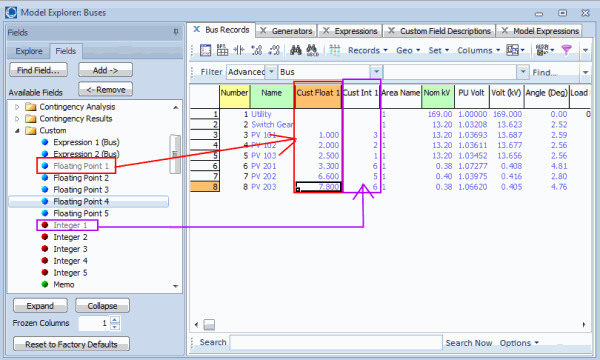Increase the Frozen Columns value
600x360 pixels.
[x=115, y=319]
